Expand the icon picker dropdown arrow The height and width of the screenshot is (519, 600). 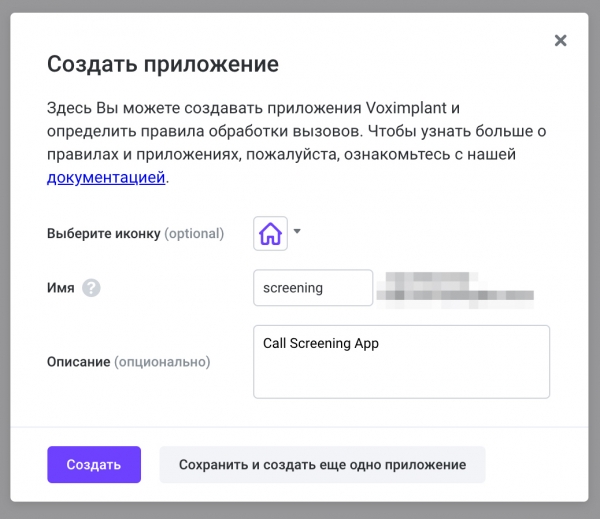pyautogui.click(x=297, y=232)
